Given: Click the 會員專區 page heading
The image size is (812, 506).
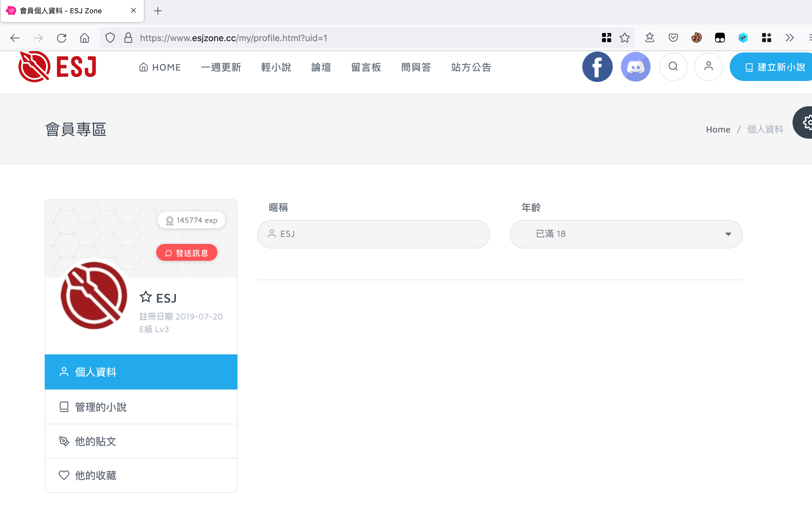Looking at the screenshot, I should pos(76,130).
